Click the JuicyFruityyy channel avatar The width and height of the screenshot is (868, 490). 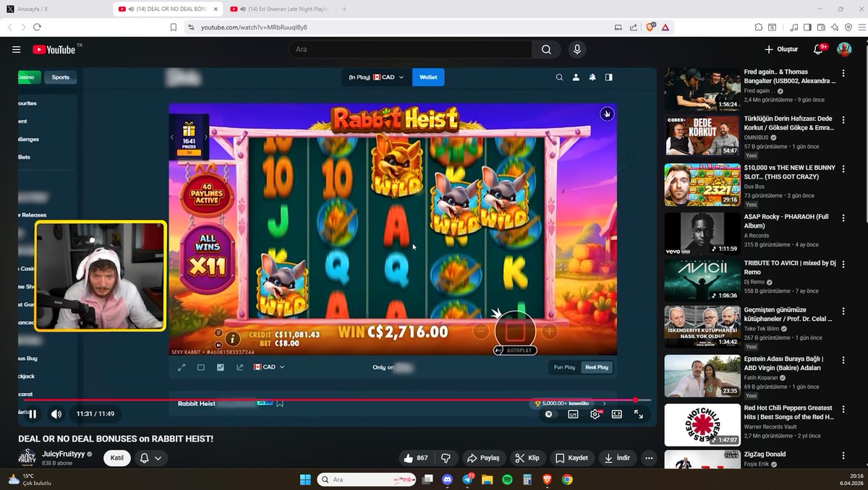[x=27, y=458]
